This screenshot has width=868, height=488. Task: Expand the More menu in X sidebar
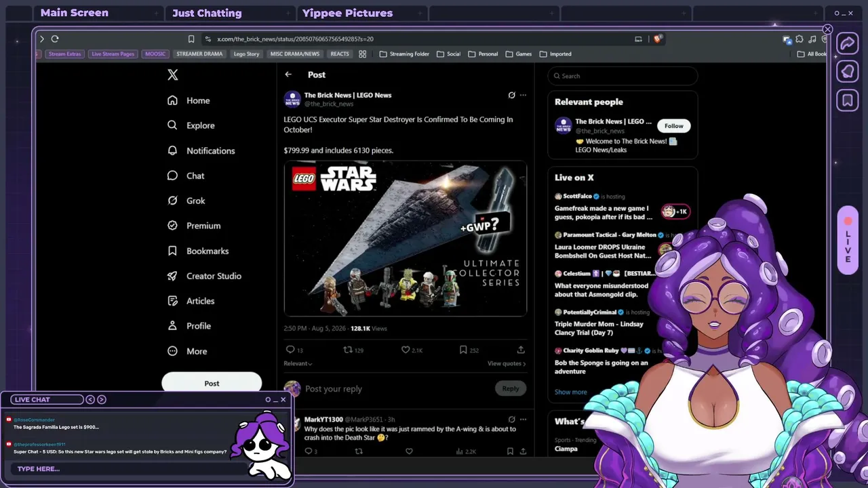coord(187,351)
